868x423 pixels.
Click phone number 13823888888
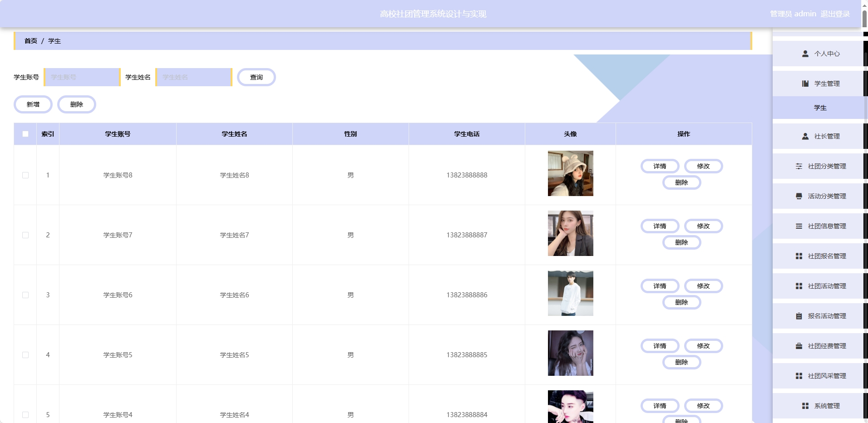tap(467, 175)
